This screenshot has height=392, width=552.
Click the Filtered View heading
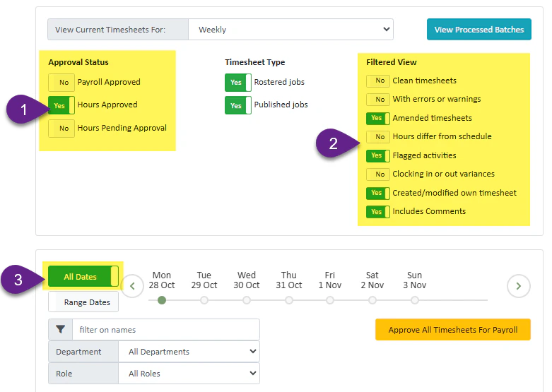tap(392, 62)
